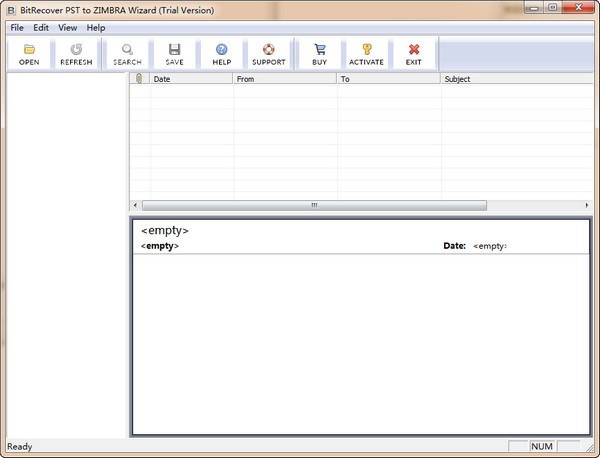This screenshot has width=600, height=458.
Task: Close the PST to ZIMBRA Wizard window
Action: [x=579, y=8]
